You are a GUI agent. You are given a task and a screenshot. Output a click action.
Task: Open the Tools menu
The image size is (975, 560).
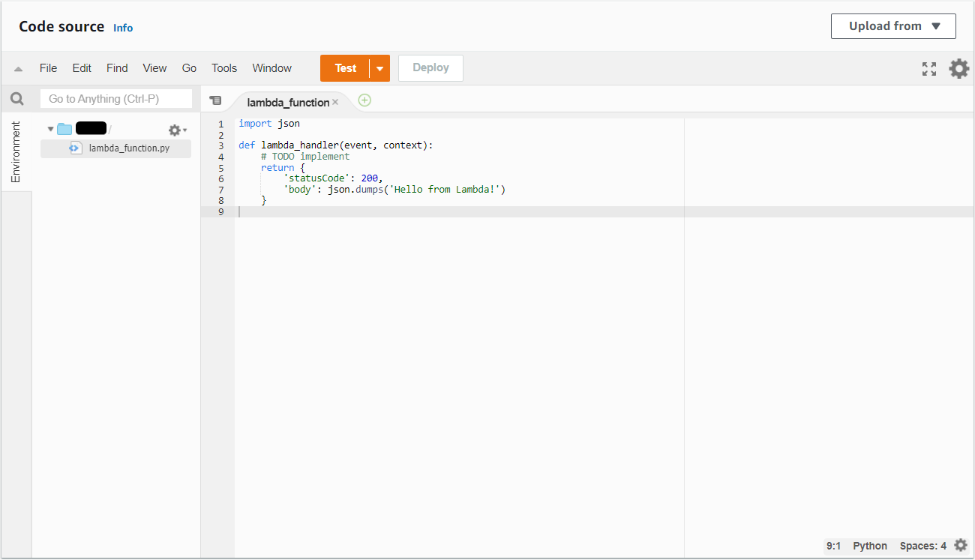point(224,68)
